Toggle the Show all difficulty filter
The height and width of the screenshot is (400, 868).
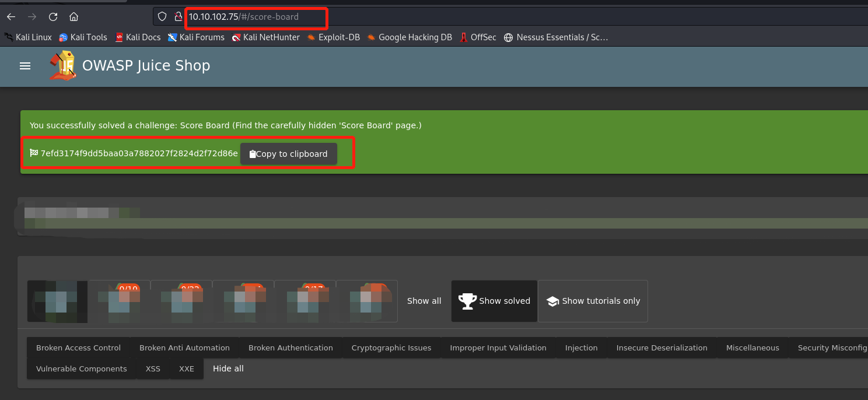pyautogui.click(x=424, y=301)
